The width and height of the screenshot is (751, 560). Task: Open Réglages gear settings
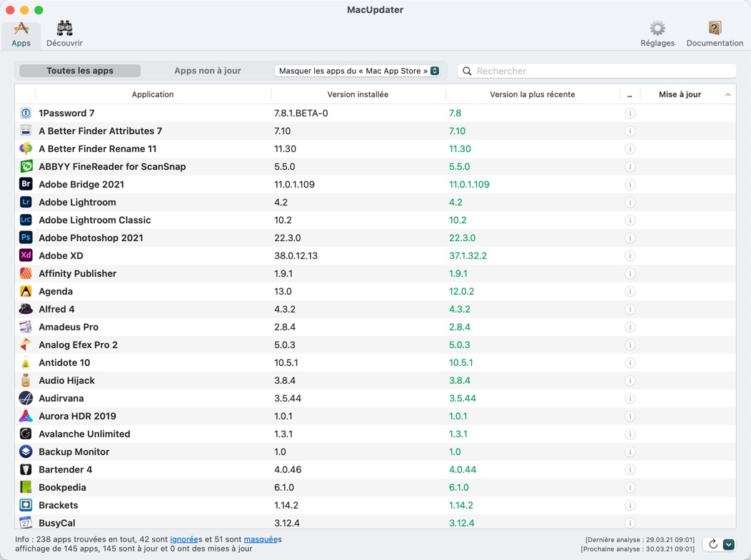[x=657, y=34]
